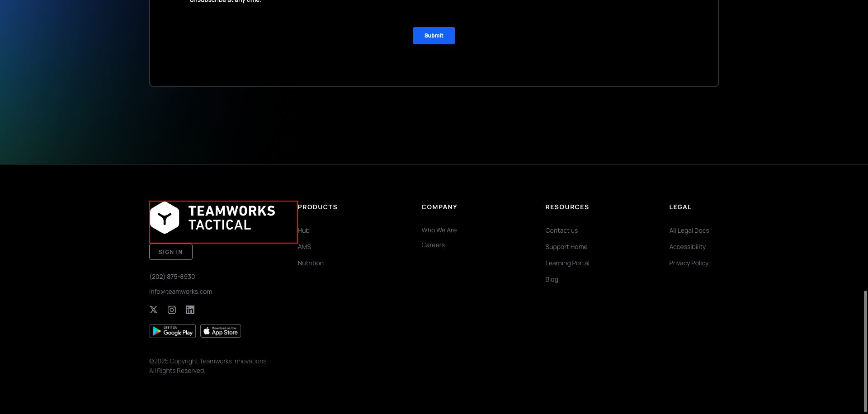Viewport: 868px width, 414px height.
Task: Open the Nutrition product page
Action: click(311, 263)
